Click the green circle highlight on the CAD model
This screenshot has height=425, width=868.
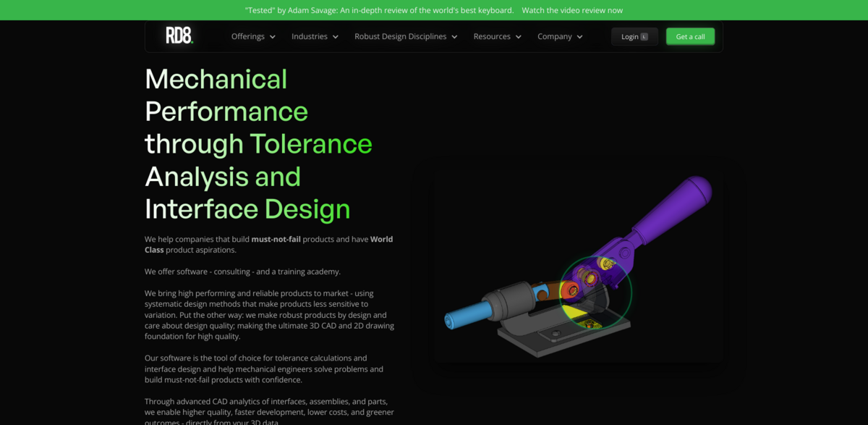tap(598, 292)
